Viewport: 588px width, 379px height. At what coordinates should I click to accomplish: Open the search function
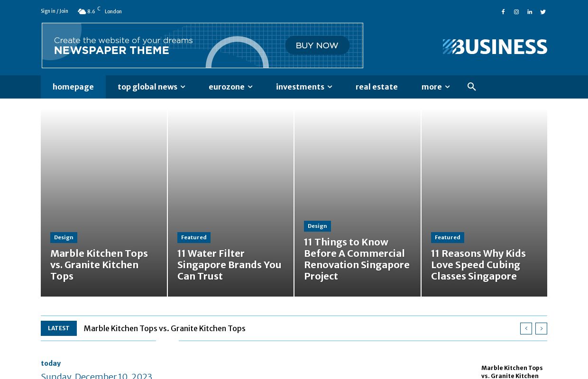pyautogui.click(x=471, y=87)
